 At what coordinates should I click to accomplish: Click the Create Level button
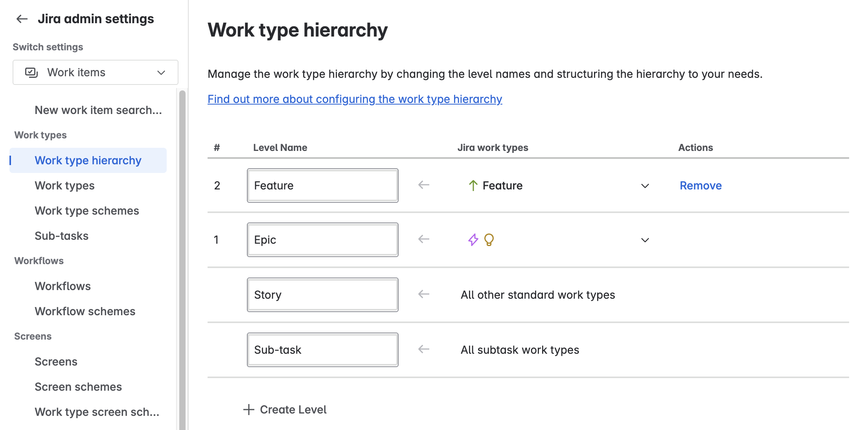293,410
